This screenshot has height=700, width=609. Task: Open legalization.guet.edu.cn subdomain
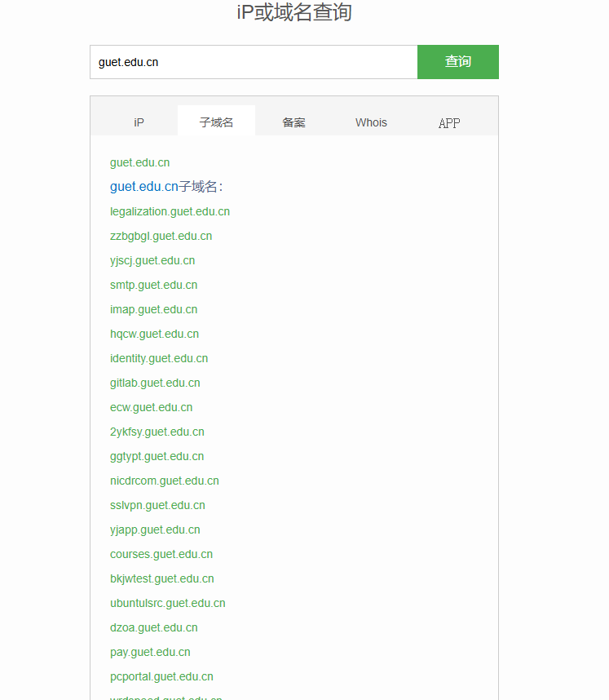(x=170, y=211)
